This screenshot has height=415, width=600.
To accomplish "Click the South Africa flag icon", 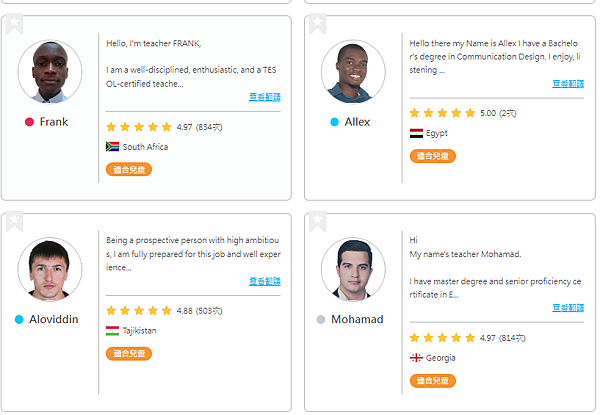I will click(112, 147).
